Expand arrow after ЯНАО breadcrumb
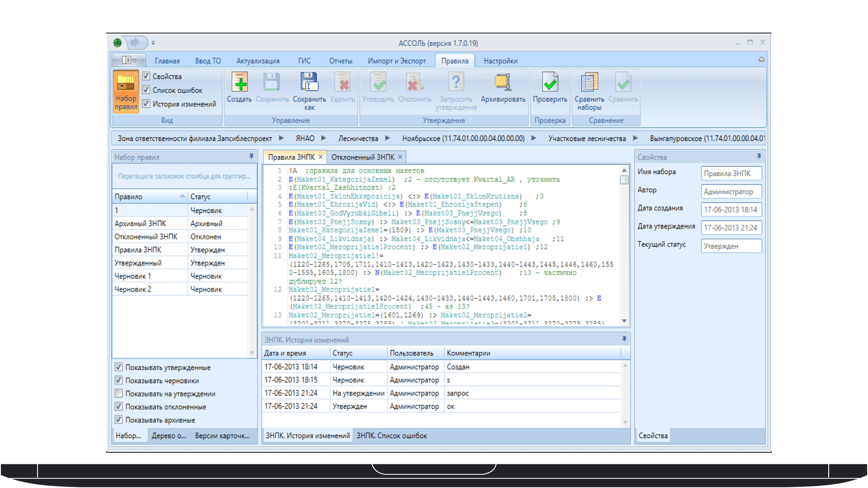The height and width of the screenshot is (488, 868). [324, 138]
